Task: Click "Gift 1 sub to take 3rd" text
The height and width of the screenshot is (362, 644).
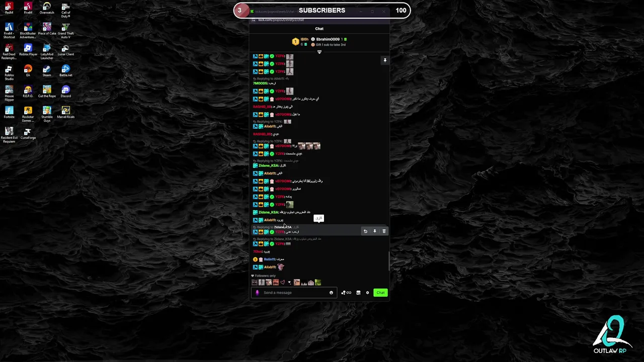Action: point(331,45)
